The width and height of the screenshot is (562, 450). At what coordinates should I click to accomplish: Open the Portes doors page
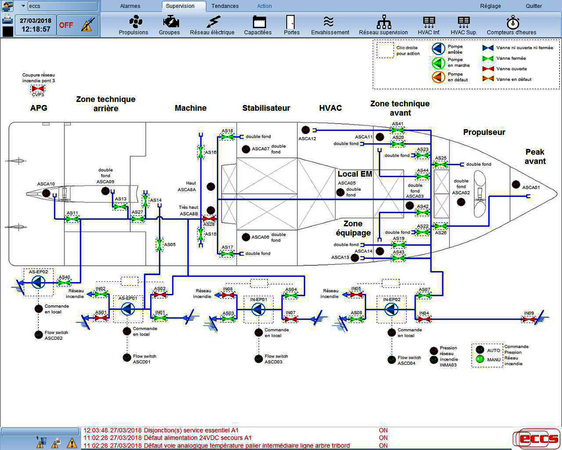click(291, 25)
